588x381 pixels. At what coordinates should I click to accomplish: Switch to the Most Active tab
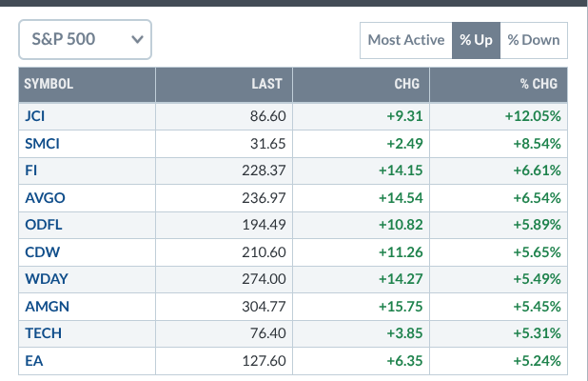click(406, 40)
